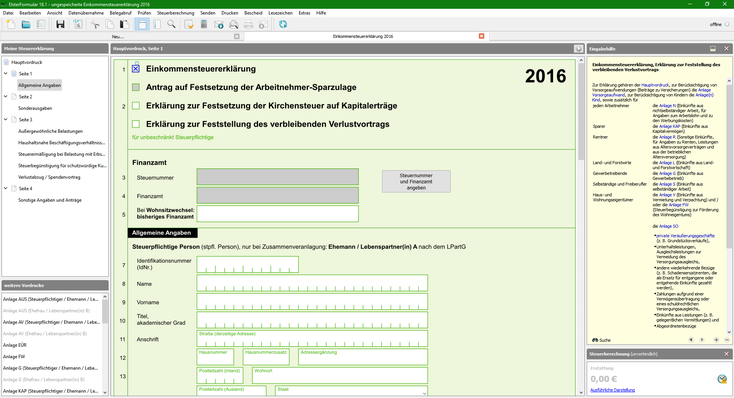
Task: Increase help text size with plus icon
Action: (x=716, y=340)
